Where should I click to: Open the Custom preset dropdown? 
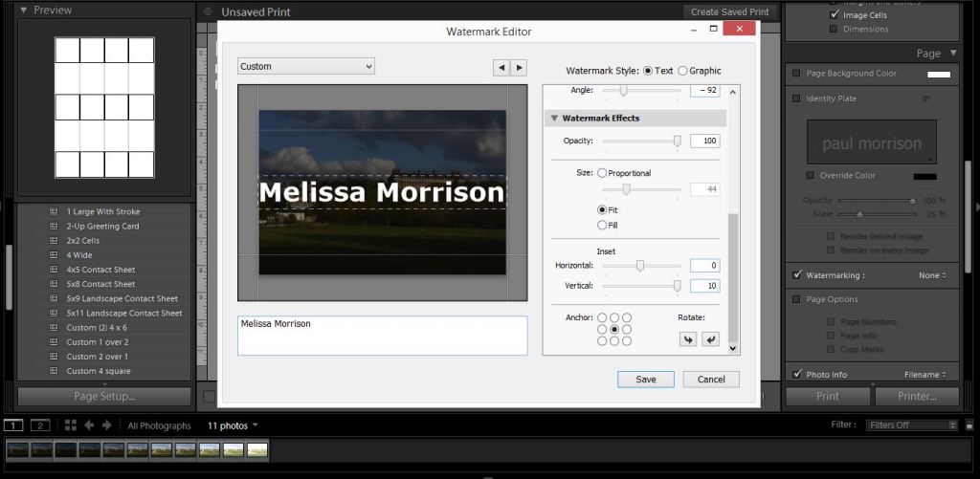click(306, 66)
